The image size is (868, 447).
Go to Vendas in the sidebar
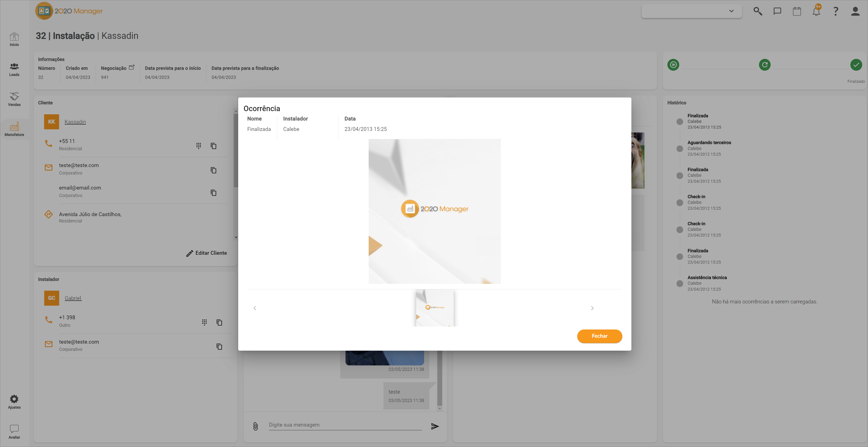tap(14, 99)
